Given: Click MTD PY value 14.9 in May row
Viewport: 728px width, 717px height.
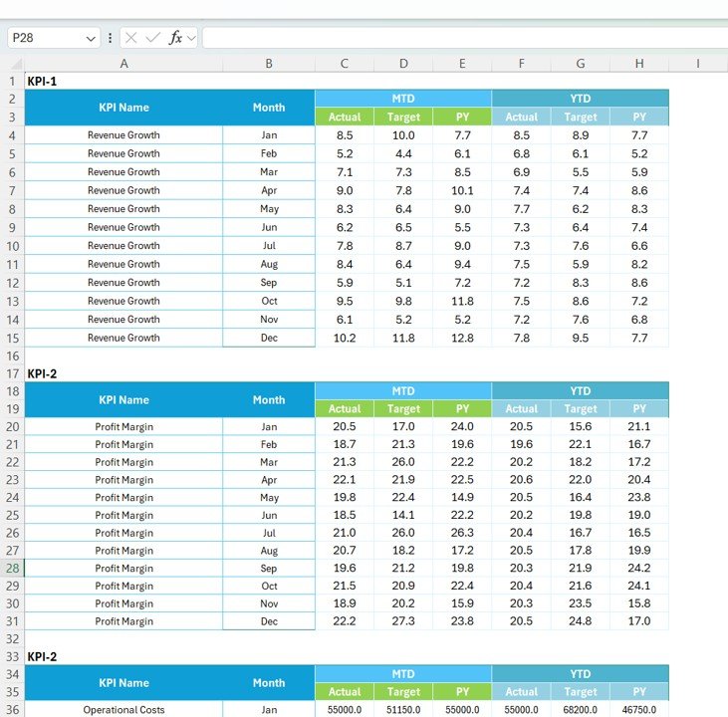Looking at the screenshot, I should pos(462,497).
